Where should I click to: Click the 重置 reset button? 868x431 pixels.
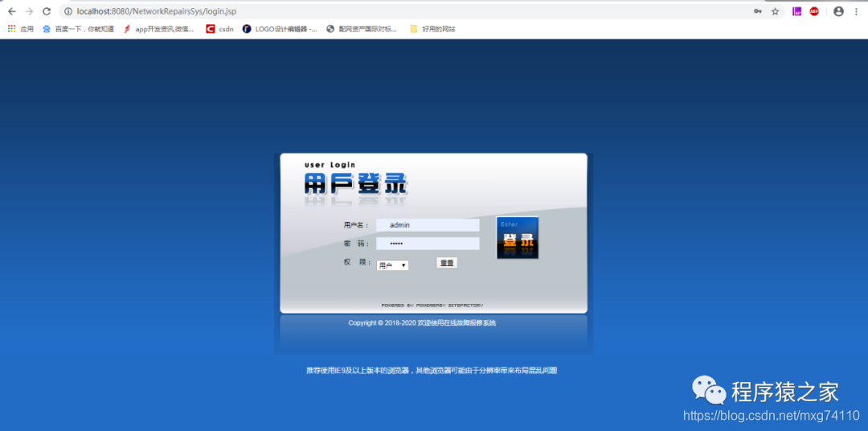coord(447,263)
